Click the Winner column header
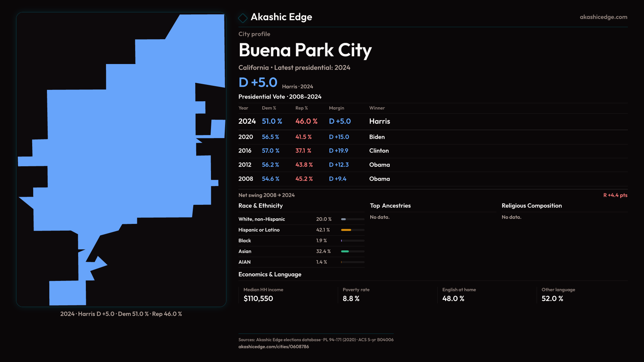This screenshot has width=644, height=362. 377,108
